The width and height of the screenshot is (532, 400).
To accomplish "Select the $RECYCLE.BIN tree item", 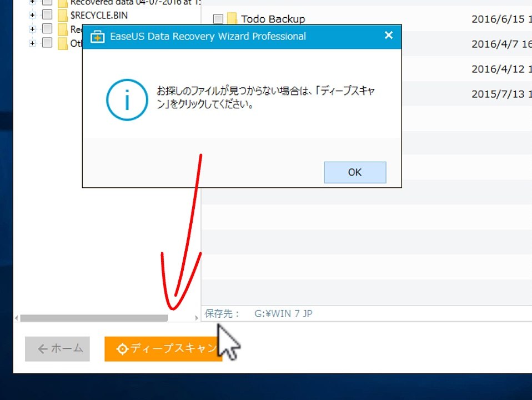I will 99,16.
